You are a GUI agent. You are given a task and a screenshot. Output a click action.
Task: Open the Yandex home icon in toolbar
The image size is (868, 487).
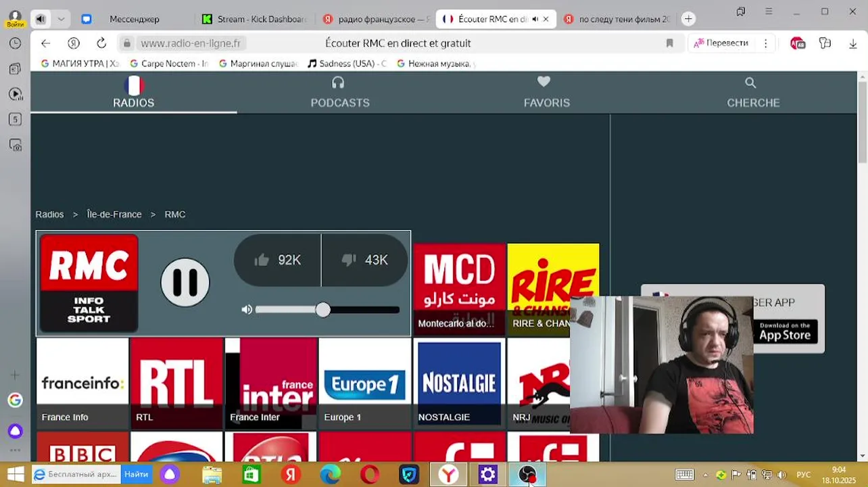point(74,43)
